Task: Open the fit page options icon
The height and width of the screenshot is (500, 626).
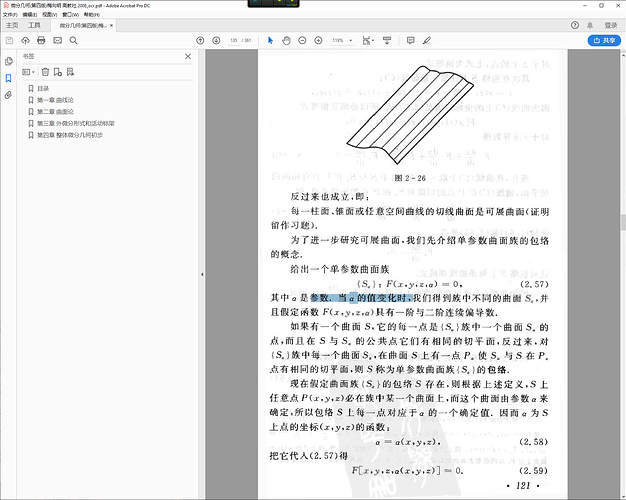Action: pyautogui.click(x=368, y=40)
